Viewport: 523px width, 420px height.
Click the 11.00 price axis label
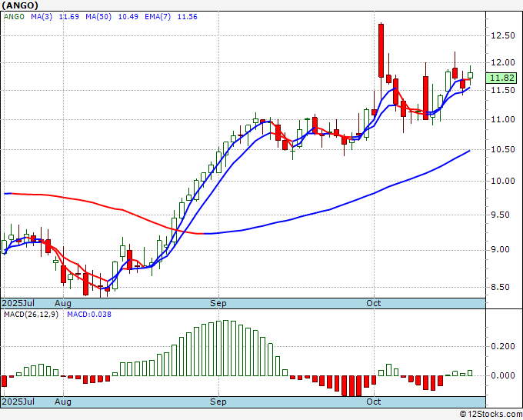[x=503, y=119]
